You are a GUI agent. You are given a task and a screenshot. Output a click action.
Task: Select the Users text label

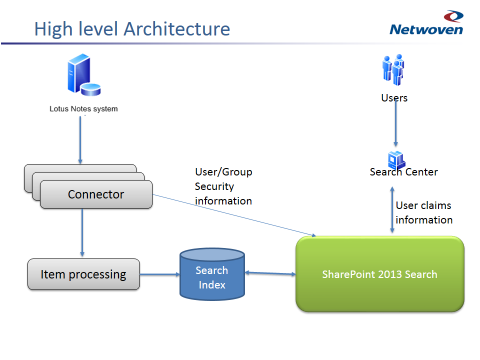click(x=394, y=98)
